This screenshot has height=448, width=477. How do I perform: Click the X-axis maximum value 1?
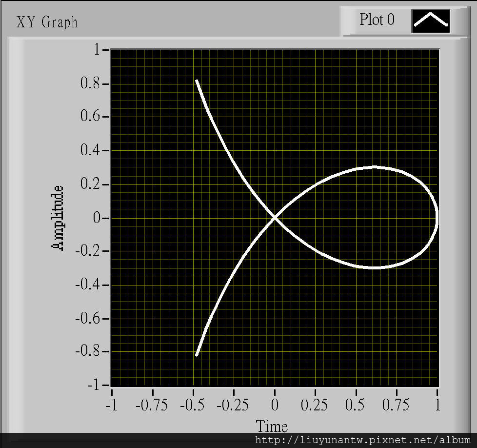(x=437, y=405)
